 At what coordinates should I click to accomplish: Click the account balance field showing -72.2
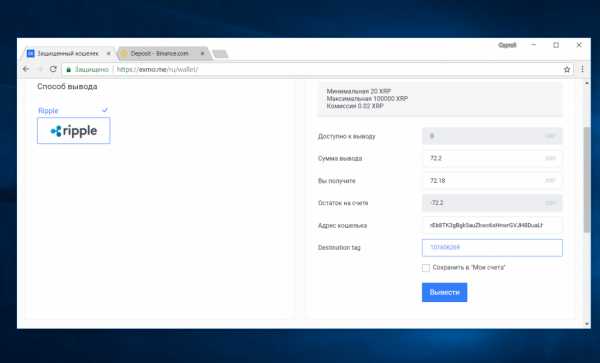pyautogui.click(x=492, y=203)
